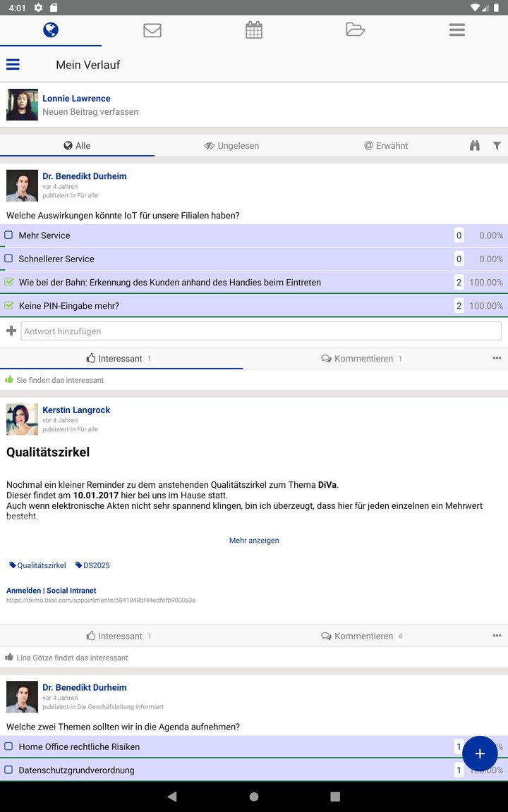Click Dr. Benedikt Durheim's avatar on Agenda post

[23, 696]
